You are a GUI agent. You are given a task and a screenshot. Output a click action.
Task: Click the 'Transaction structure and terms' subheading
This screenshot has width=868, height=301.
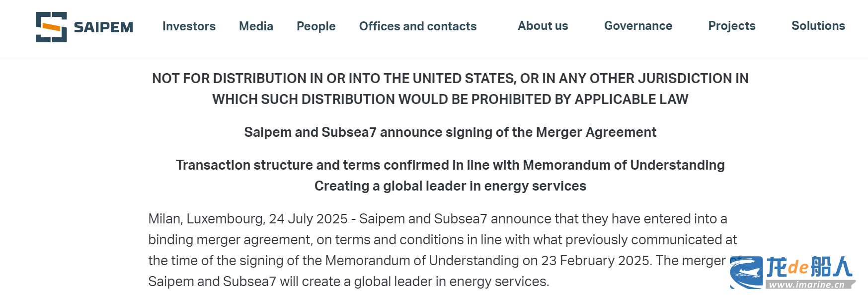(x=450, y=165)
